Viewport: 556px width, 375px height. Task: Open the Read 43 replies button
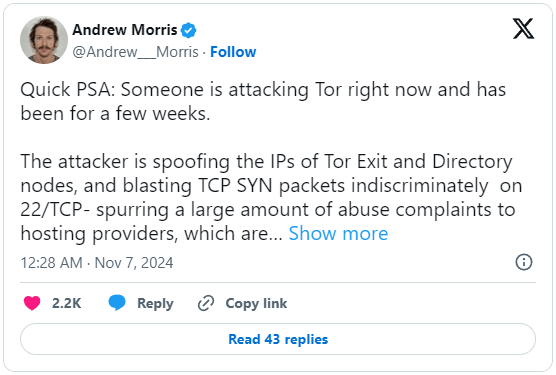[x=278, y=339]
